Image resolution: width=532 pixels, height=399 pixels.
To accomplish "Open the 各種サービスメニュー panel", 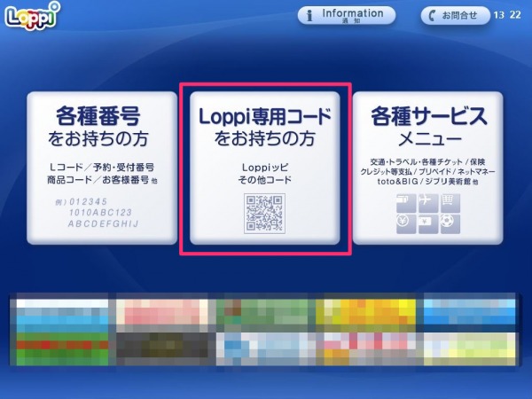I will [x=427, y=168].
